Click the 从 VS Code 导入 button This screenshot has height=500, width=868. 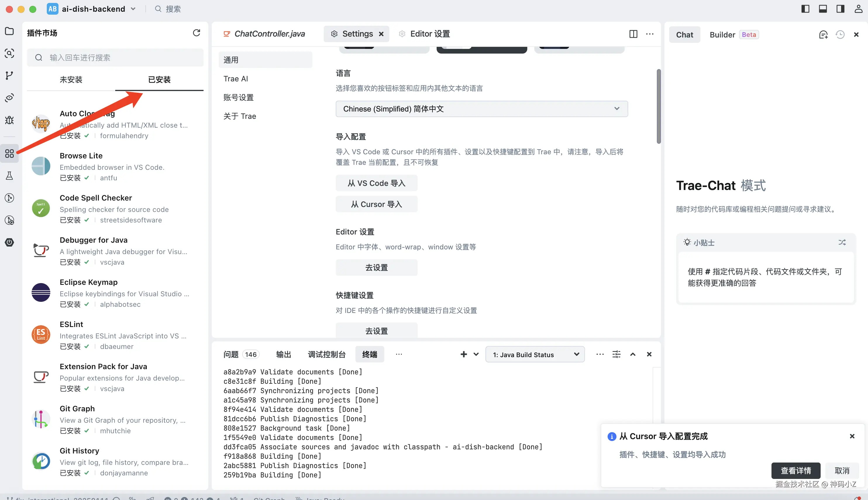pyautogui.click(x=376, y=183)
